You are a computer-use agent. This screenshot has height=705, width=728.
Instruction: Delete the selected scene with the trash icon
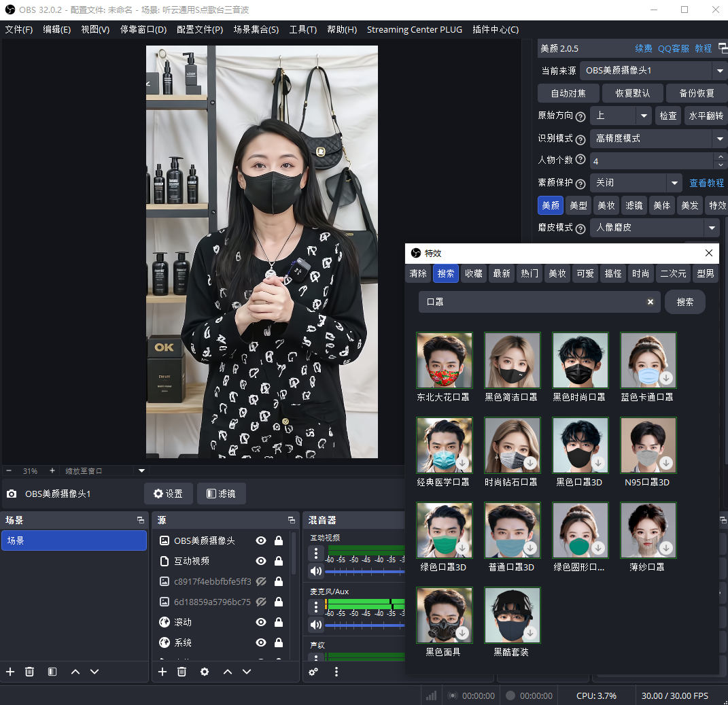coord(29,671)
